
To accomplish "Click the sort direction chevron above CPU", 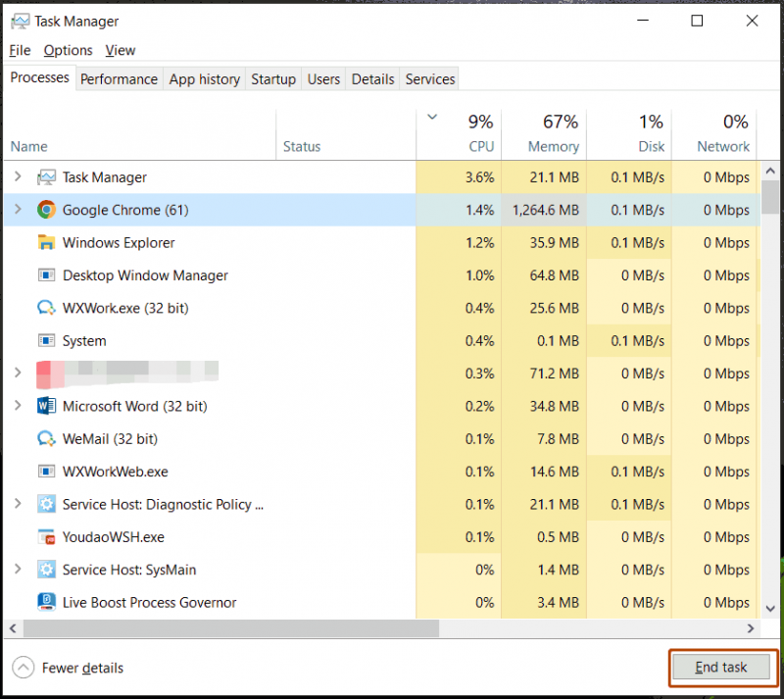I will [x=432, y=118].
